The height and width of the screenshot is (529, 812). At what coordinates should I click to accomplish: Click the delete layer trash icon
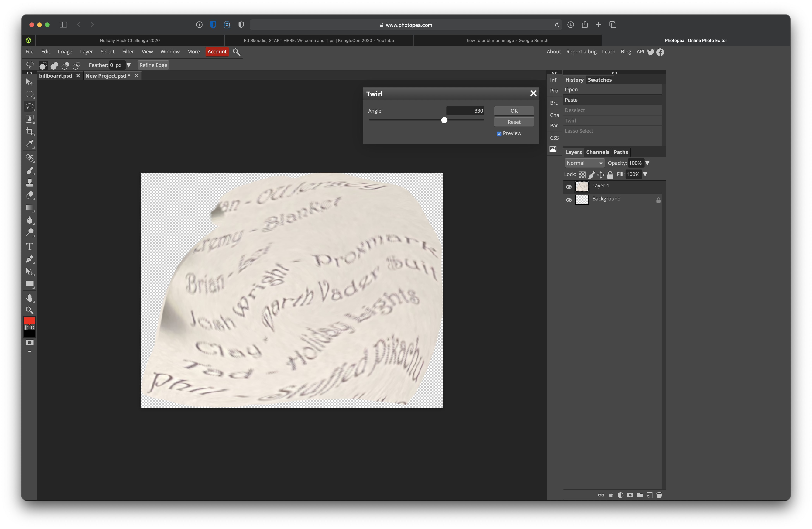coord(659,495)
